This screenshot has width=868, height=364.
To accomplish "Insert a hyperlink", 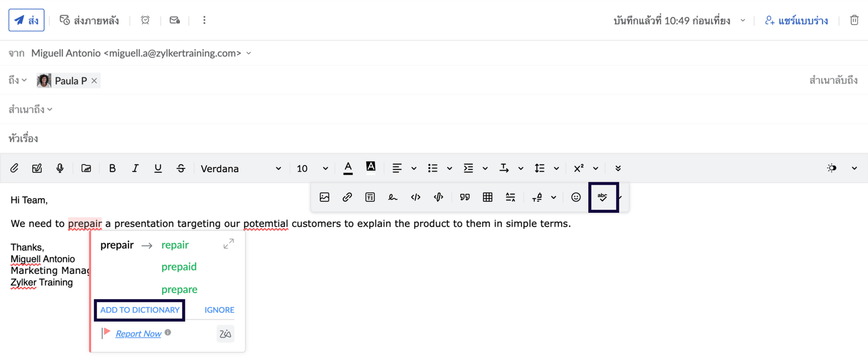I will tap(347, 197).
